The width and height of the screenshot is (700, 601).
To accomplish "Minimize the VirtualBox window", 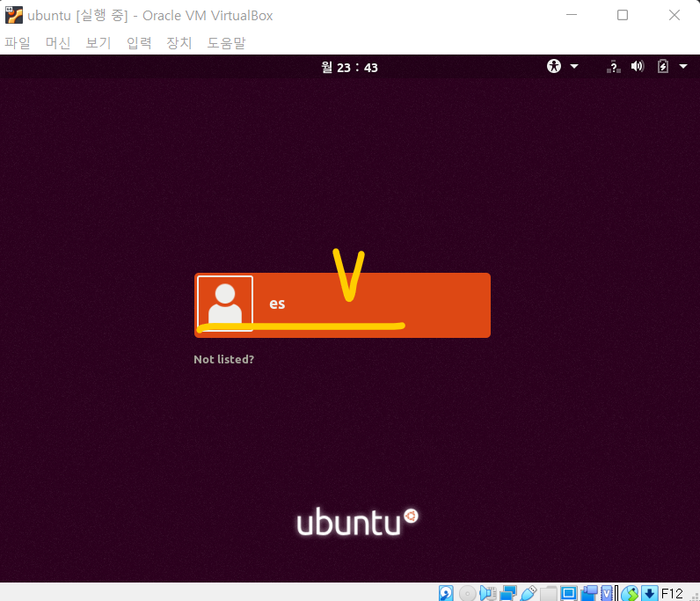I will tap(572, 15).
